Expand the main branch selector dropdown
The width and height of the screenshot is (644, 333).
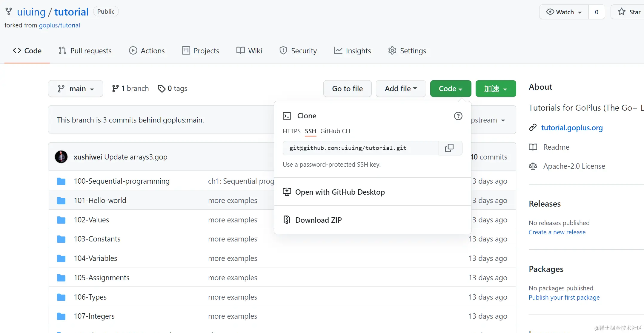(x=76, y=89)
